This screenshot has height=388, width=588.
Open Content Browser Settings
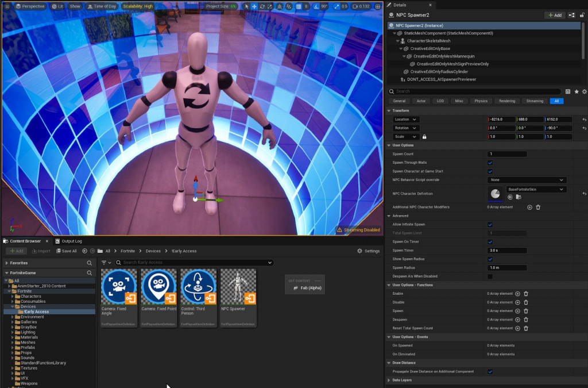click(369, 251)
